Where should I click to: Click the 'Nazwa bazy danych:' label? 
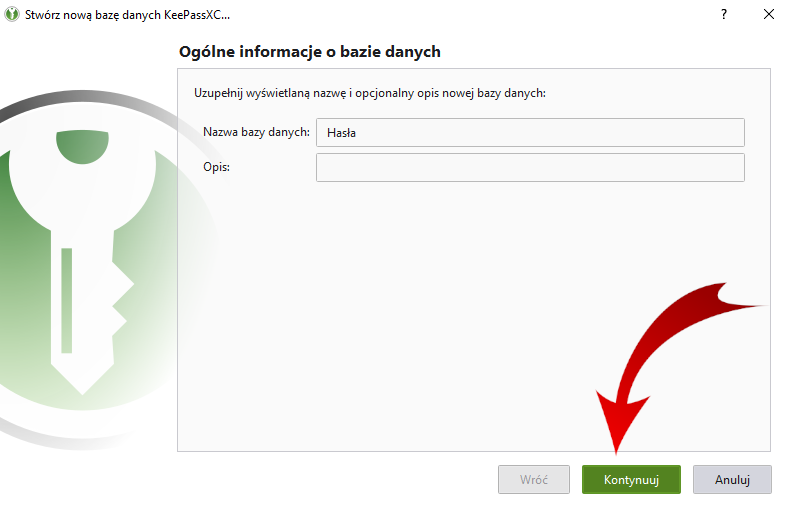click(256, 132)
